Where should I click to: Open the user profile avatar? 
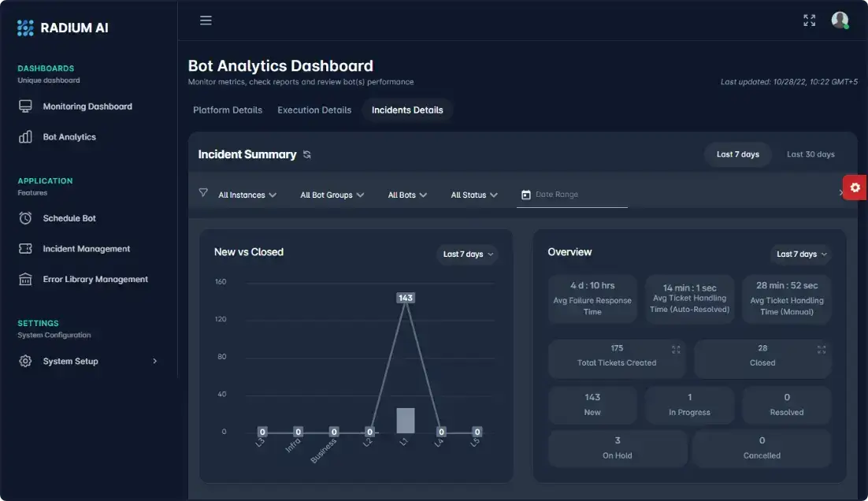click(840, 20)
